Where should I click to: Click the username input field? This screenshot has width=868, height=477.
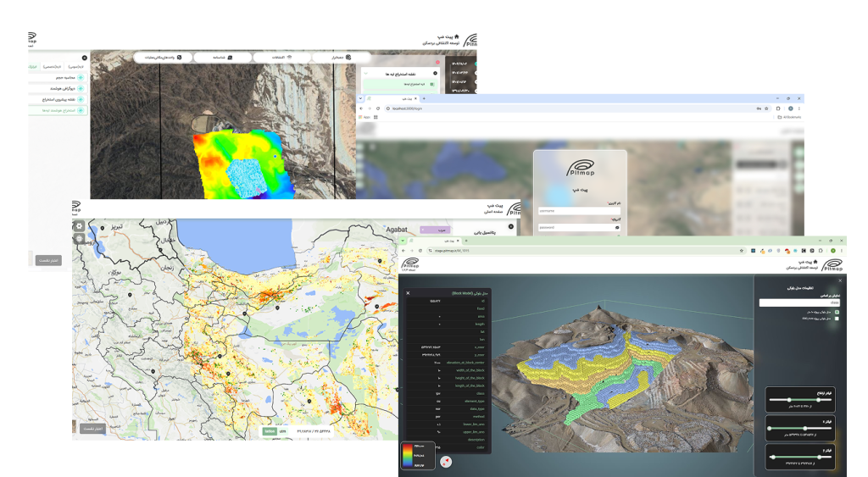tap(579, 211)
